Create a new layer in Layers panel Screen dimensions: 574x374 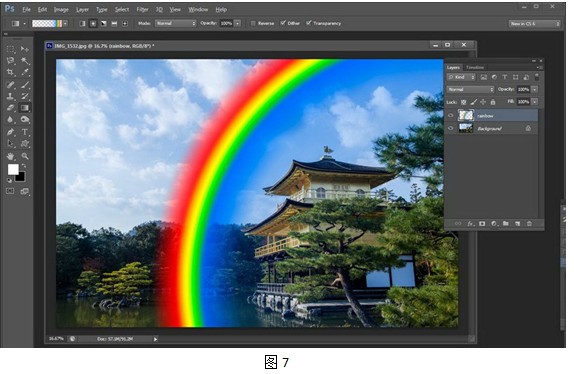[517, 224]
